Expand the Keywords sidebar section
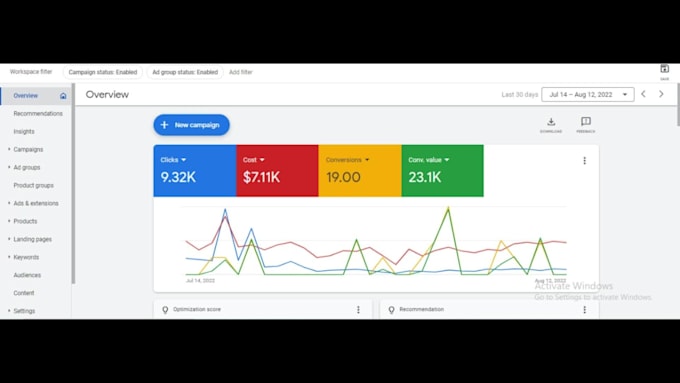 pyautogui.click(x=9, y=257)
